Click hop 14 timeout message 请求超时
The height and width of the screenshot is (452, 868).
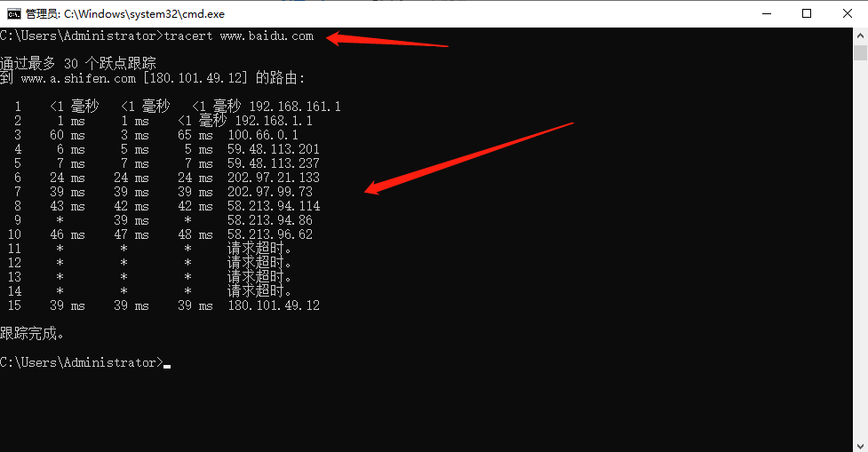[x=259, y=291]
